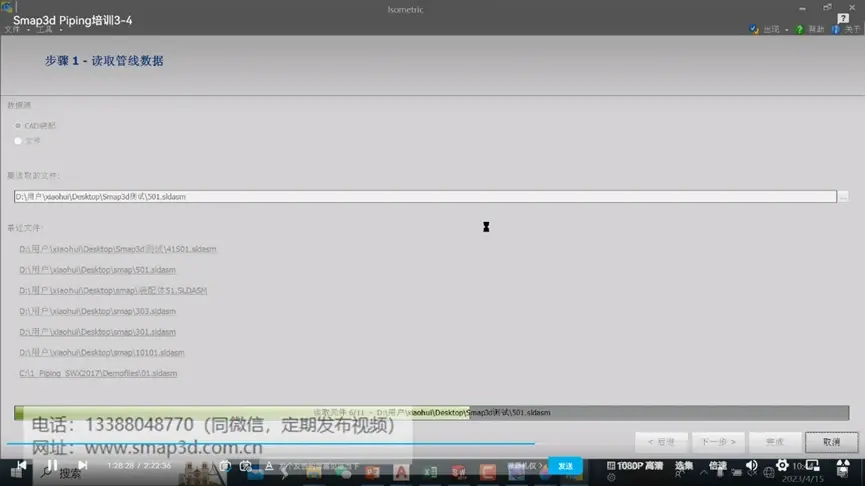Image resolution: width=865 pixels, height=486 pixels.
Task: Click the video timeline progress line
Action: 270,443
